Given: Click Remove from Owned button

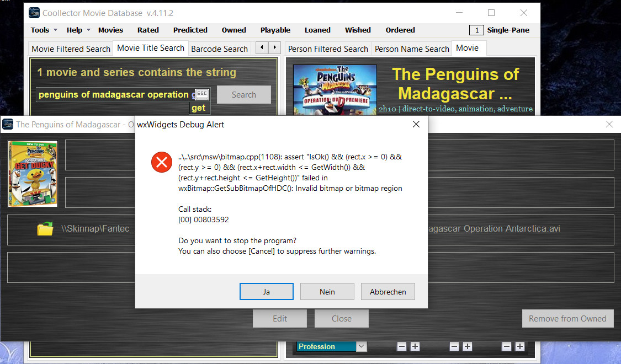Looking at the screenshot, I should 567,319.
